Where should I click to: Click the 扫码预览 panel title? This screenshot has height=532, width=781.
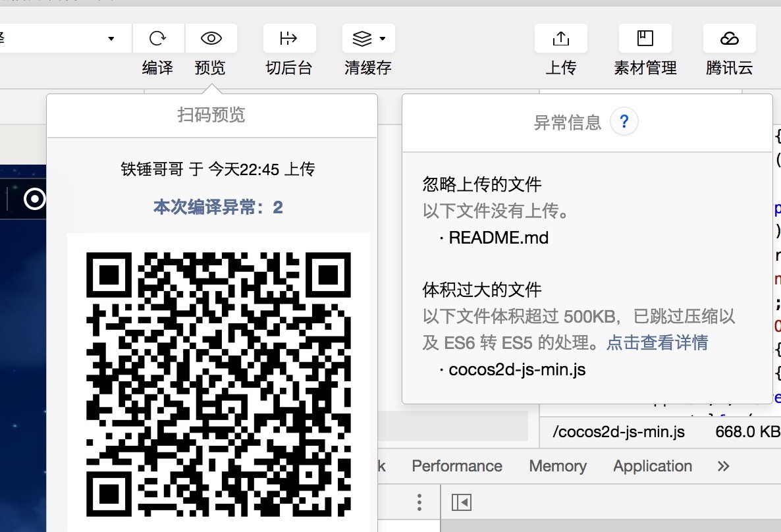tap(211, 115)
